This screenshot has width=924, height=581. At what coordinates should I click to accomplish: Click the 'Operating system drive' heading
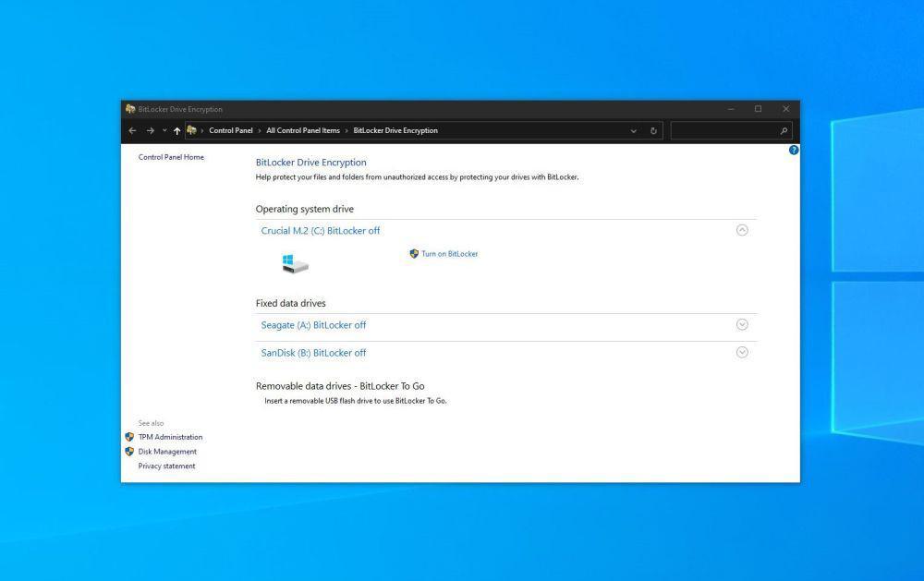[x=305, y=209]
